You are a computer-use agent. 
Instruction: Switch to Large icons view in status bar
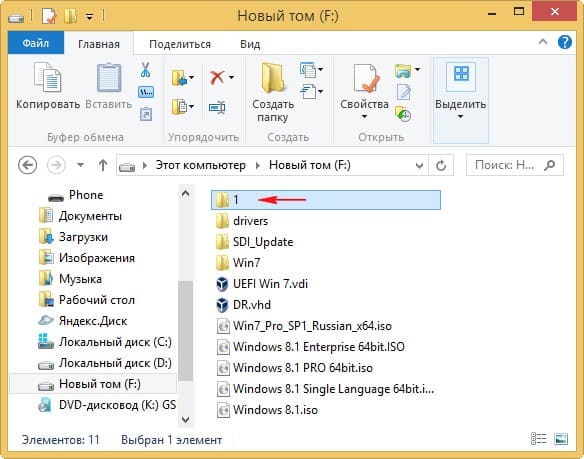pyautogui.click(x=561, y=439)
